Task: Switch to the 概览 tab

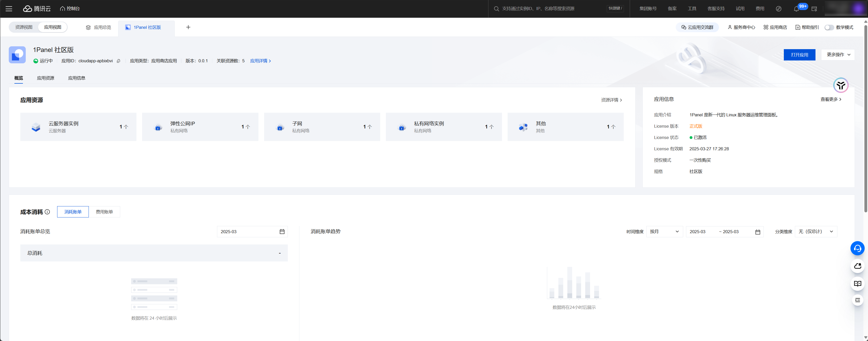Action: coord(19,78)
